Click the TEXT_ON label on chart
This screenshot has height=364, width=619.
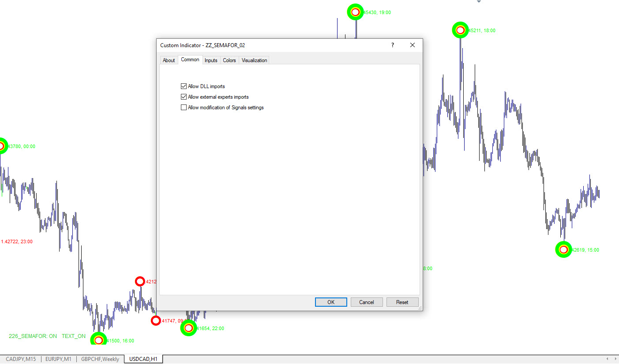(x=74, y=336)
